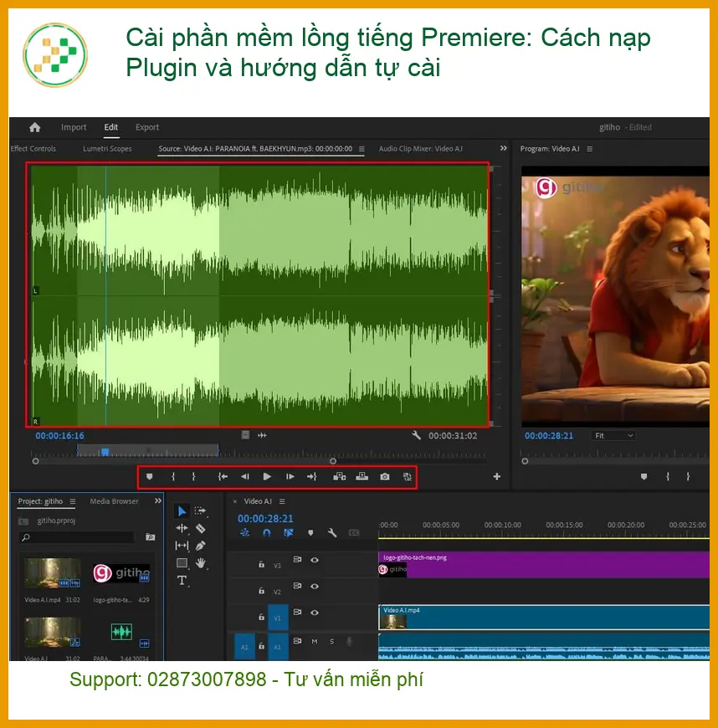Click the comparison view icon in Source controls
Image resolution: width=718 pixels, height=728 pixels.
click(408, 477)
